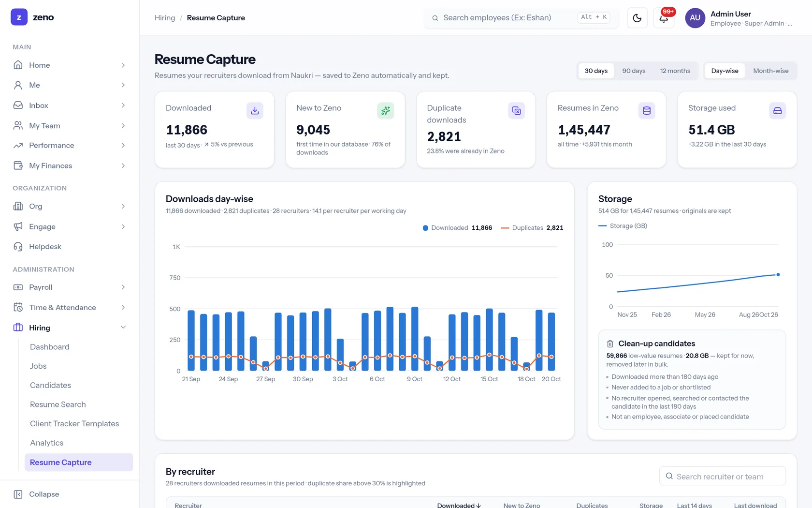Click the Inbox tray icon
812x508 pixels.
point(18,105)
